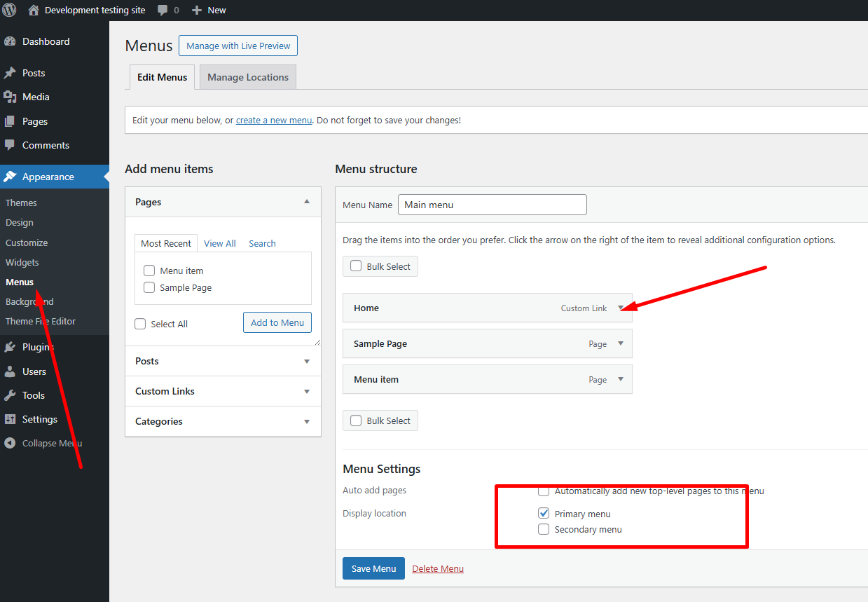The width and height of the screenshot is (868, 602).
Task: Expand the Menu item entry options
Action: [x=621, y=379]
